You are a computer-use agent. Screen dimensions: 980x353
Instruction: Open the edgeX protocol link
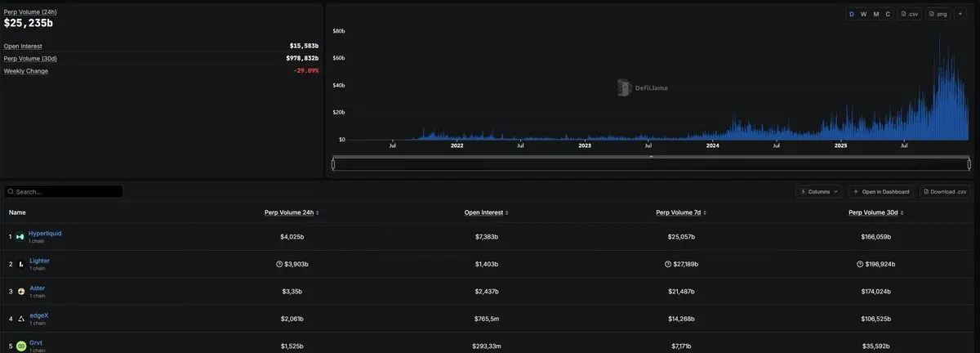[39, 315]
